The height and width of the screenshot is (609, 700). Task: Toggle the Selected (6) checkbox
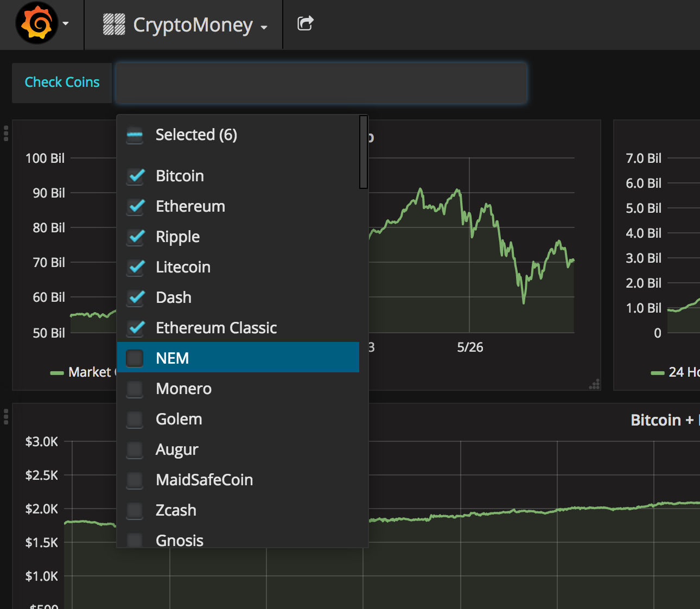(x=135, y=135)
